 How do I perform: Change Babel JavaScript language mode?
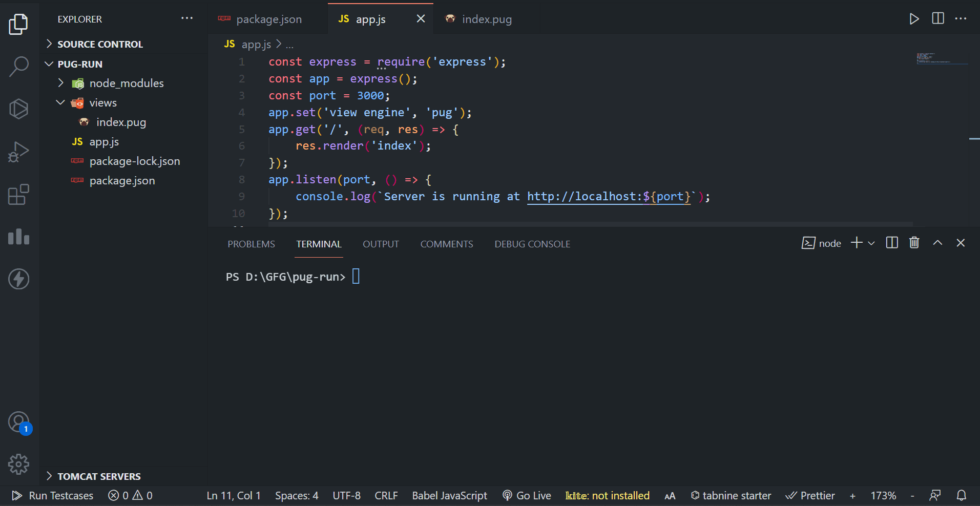[x=449, y=496]
